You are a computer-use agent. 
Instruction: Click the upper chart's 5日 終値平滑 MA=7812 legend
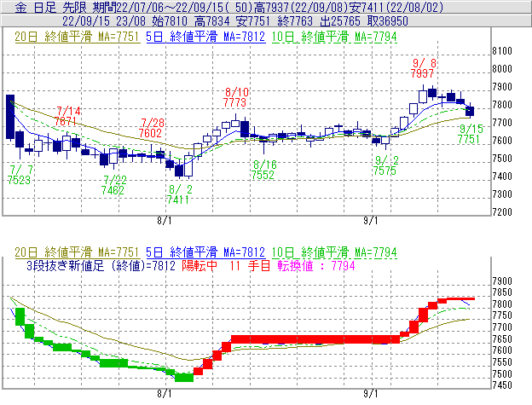(205, 37)
